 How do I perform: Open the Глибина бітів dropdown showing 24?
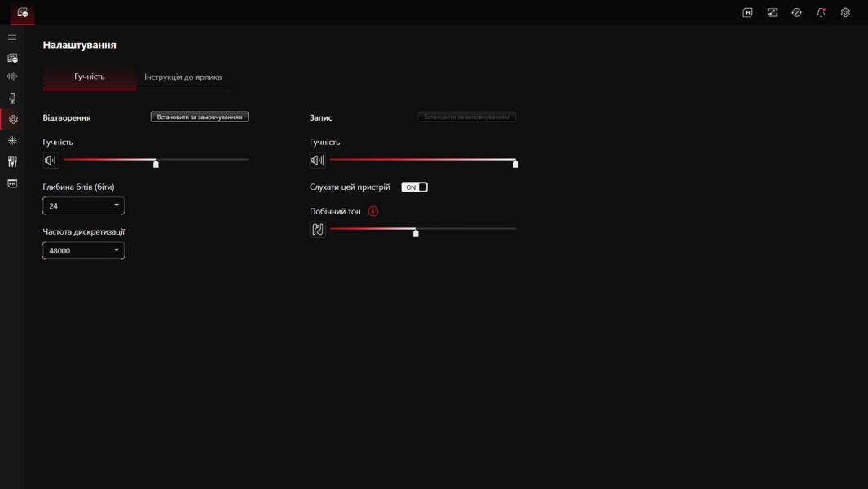pyautogui.click(x=84, y=206)
